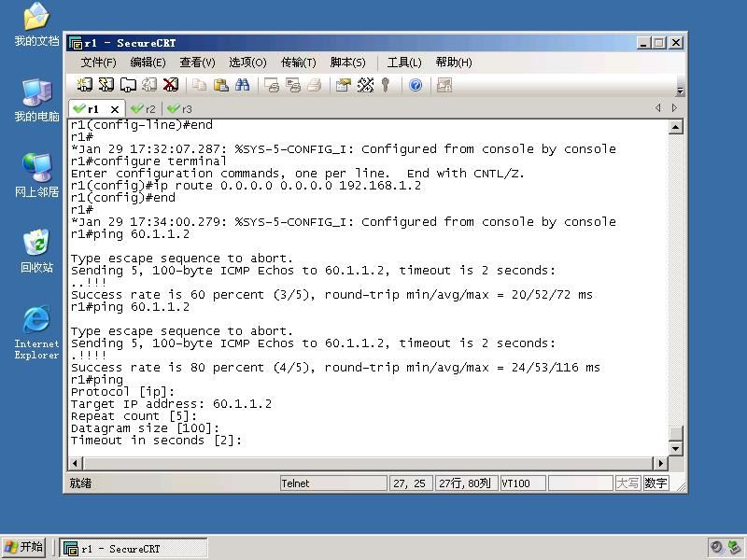Switch to the r2 session tab
747x560 pixels.
point(144,109)
